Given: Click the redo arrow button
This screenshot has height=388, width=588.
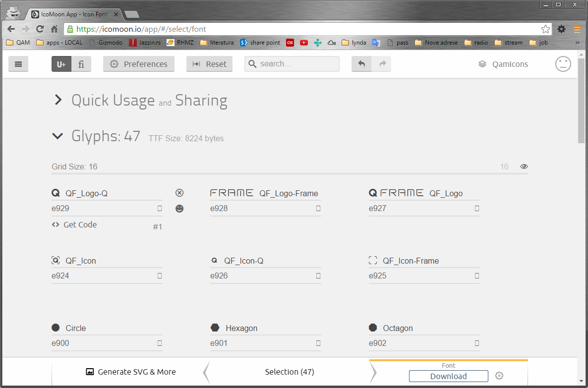Looking at the screenshot, I should tap(382, 64).
